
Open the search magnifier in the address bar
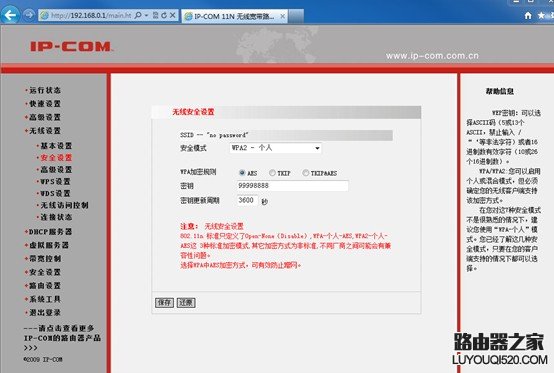tap(138, 15)
